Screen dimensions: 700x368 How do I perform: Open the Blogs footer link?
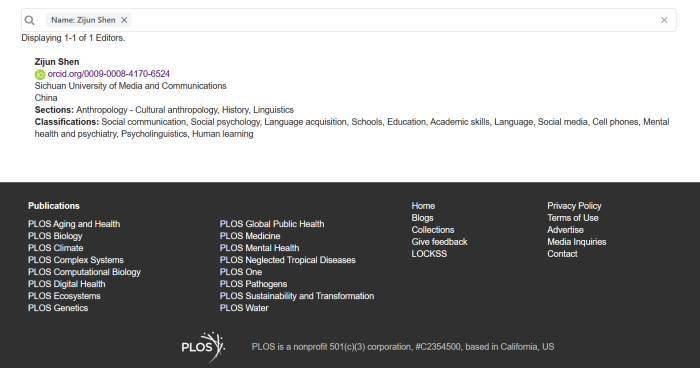[x=422, y=218]
